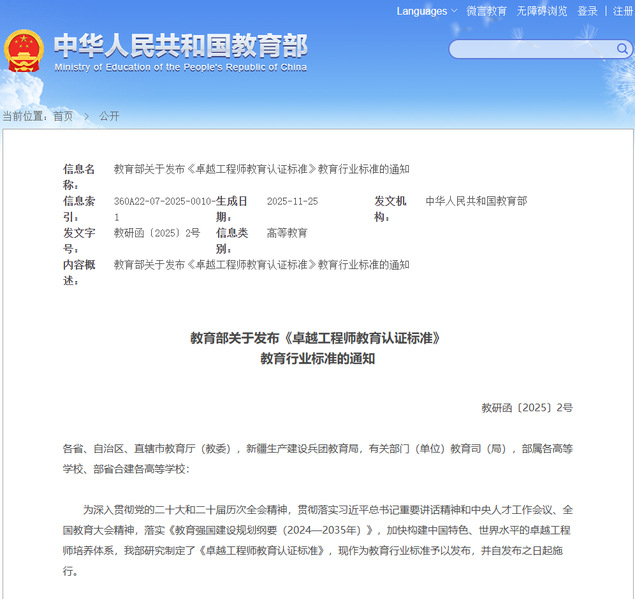Click the 高等教育 information category value
This screenshot has height=599, width=635.
pyautogui.click(x=287, y=233)
